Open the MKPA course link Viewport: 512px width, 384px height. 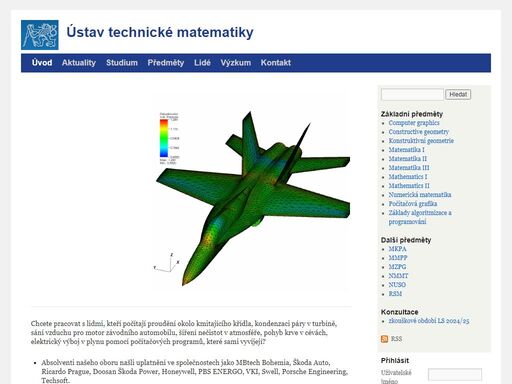[397, 249]
